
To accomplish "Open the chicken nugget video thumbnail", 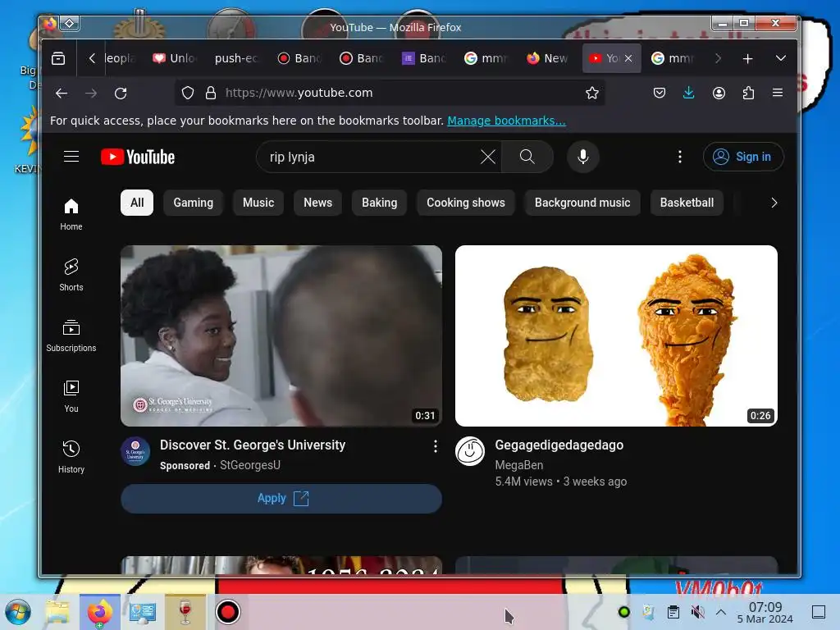I will (616, 336).
